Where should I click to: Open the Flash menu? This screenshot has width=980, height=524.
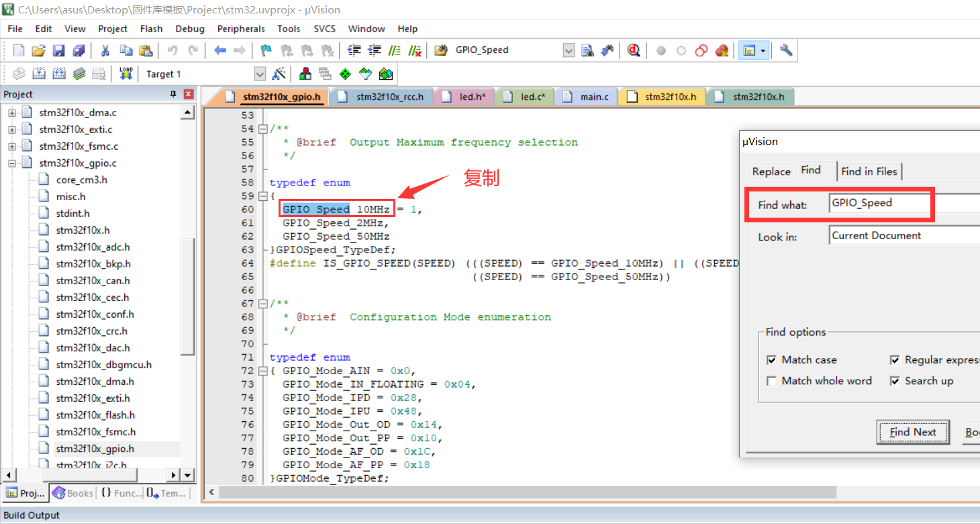(x=151, y=29)
